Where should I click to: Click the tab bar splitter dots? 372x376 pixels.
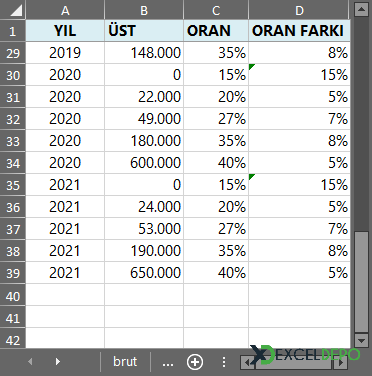tap(224, 362)
